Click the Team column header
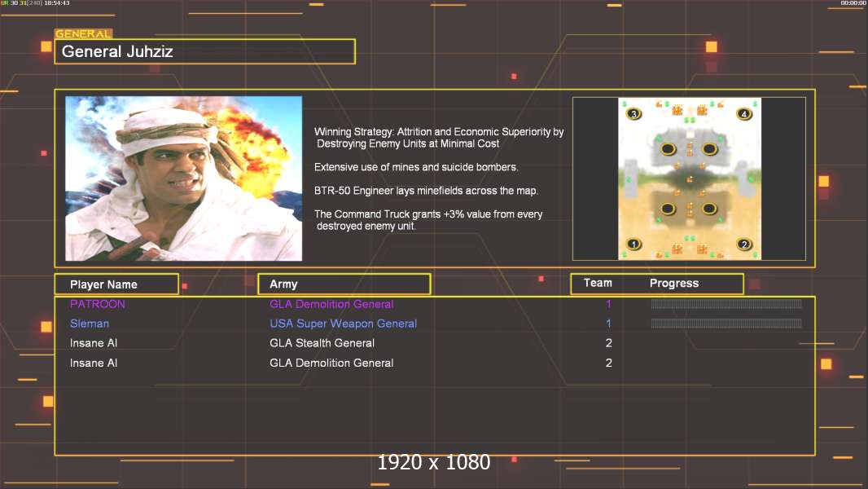The width and height of the screenshot is (868, 489). (x=598, y=283)
